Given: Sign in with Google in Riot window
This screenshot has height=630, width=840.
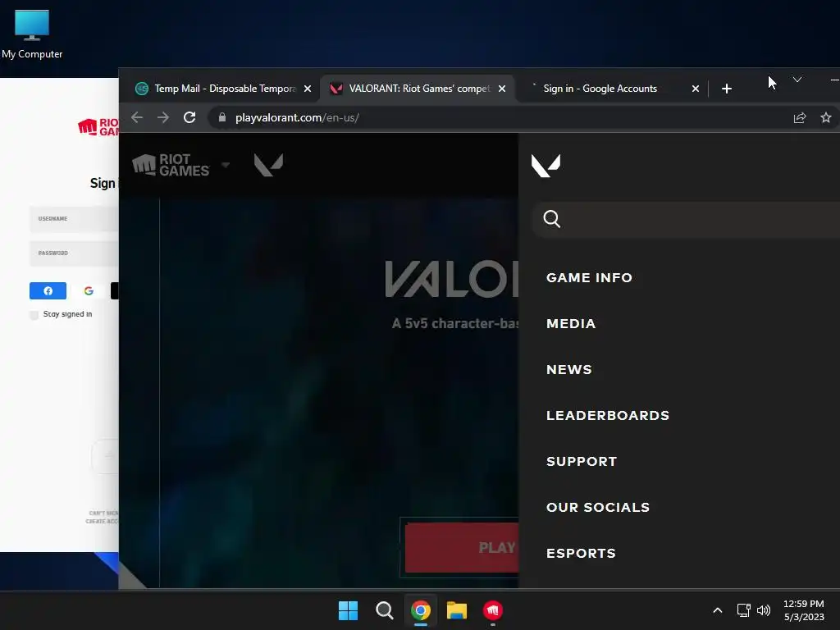Looking at the screenshot, I should (x=89, y=291).
